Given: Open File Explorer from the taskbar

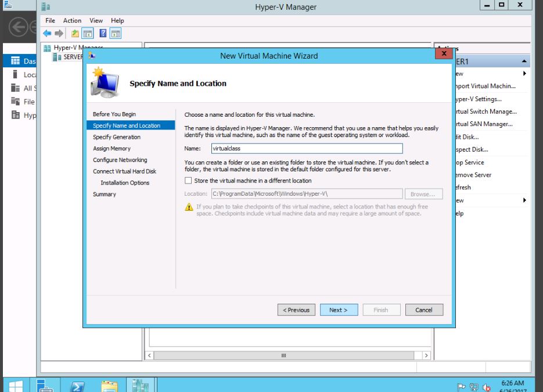Looking at the screenshot, I should pos(109,386).
